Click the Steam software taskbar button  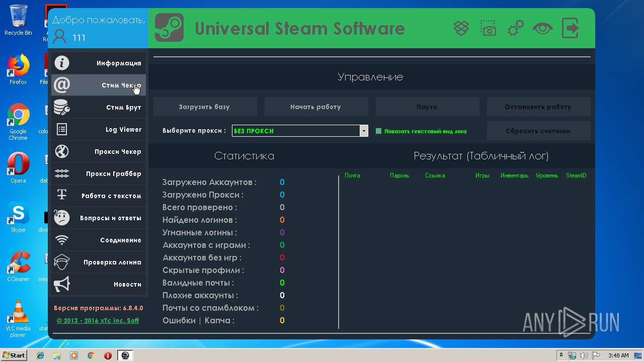pos(125,355)
